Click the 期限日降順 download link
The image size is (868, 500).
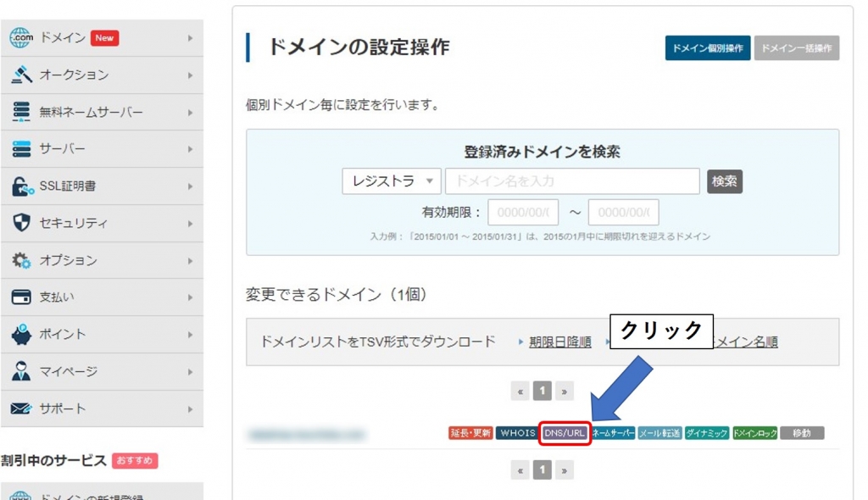tap(559, 342)
